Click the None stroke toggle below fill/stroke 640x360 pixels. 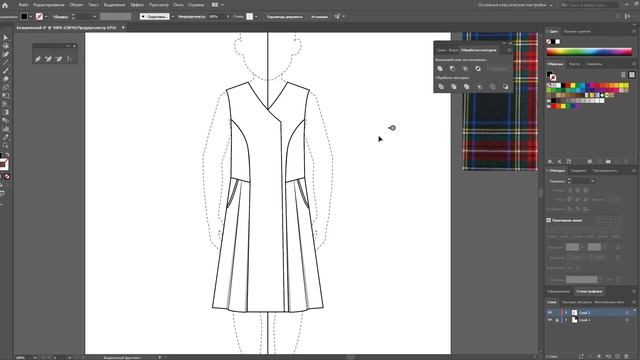(x=7, y=176)
